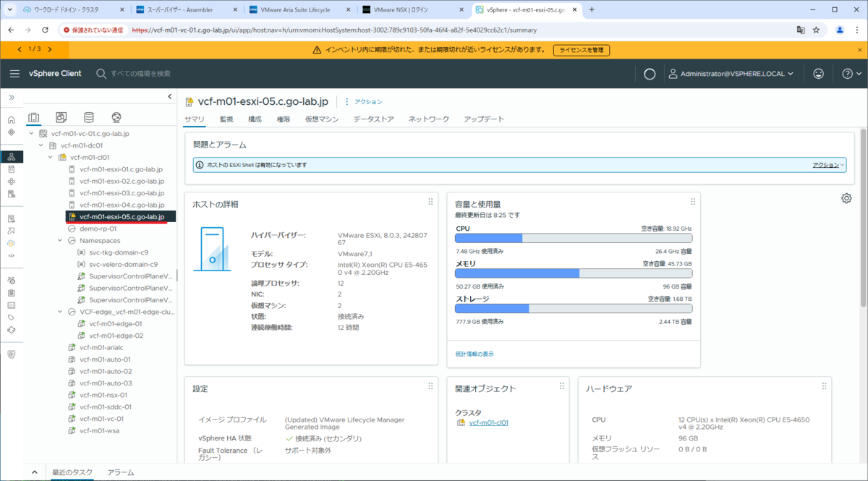Open Administrator@VSPHERE.LOCAL user dropdown

[x=731, y=74]
